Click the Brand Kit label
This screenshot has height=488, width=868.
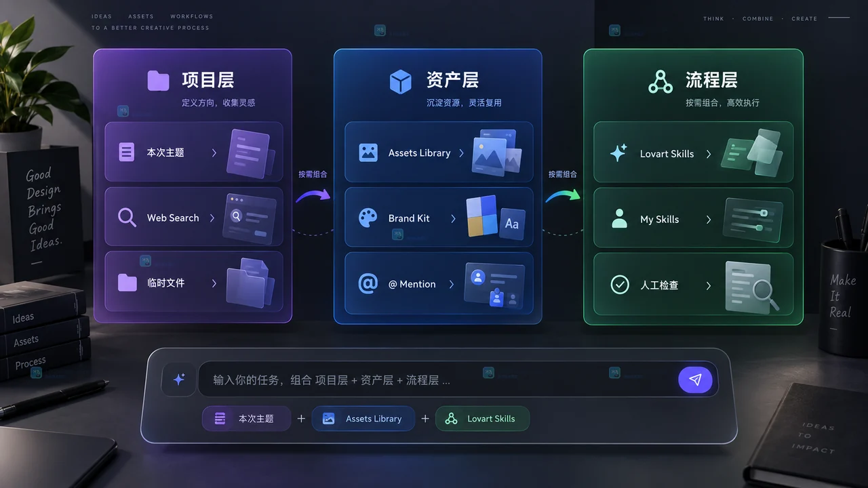pos(409,218)
